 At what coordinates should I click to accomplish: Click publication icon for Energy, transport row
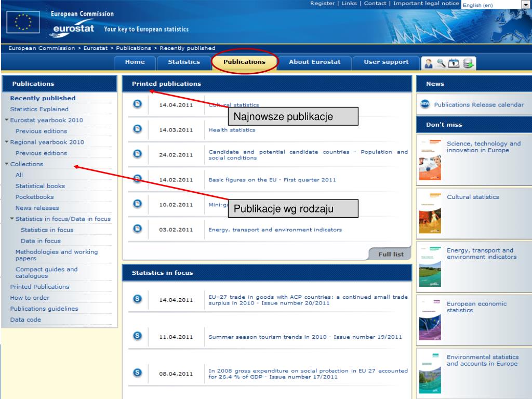click(x=137, y=229)
